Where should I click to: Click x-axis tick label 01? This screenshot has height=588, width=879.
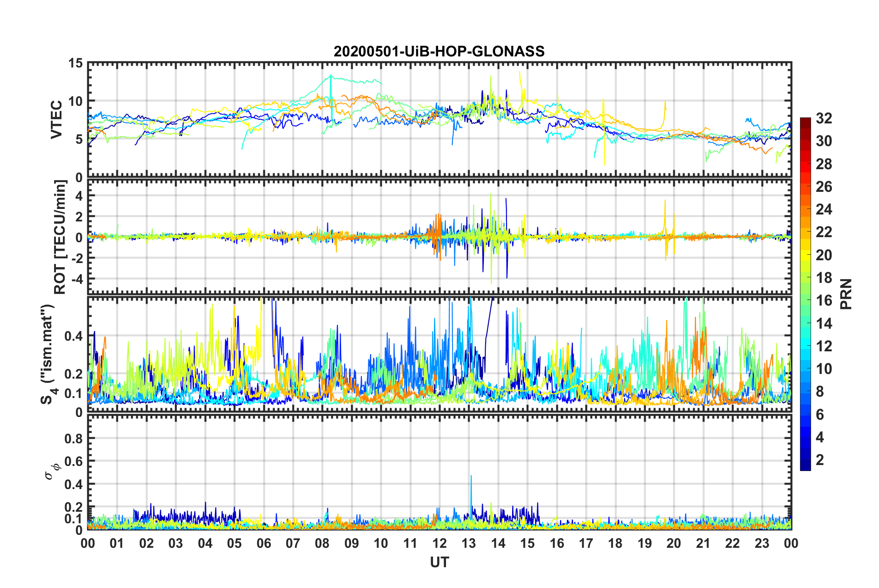pos(117,543)
